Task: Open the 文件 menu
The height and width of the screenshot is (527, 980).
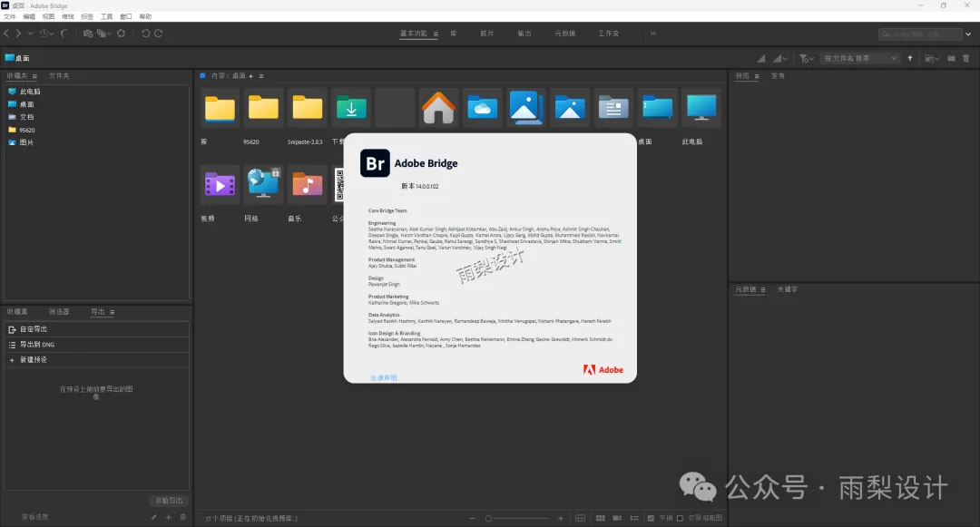Action: click(9, 16)
